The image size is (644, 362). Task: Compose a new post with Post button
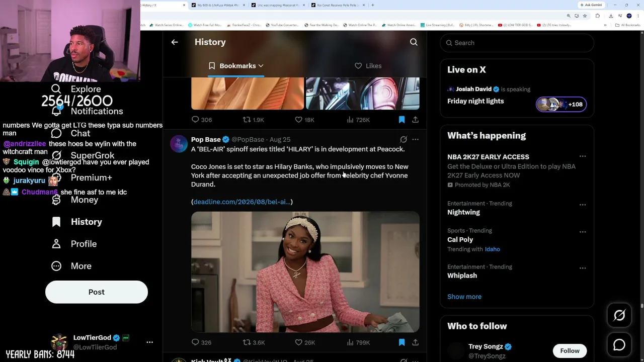(x=97, y=292)
